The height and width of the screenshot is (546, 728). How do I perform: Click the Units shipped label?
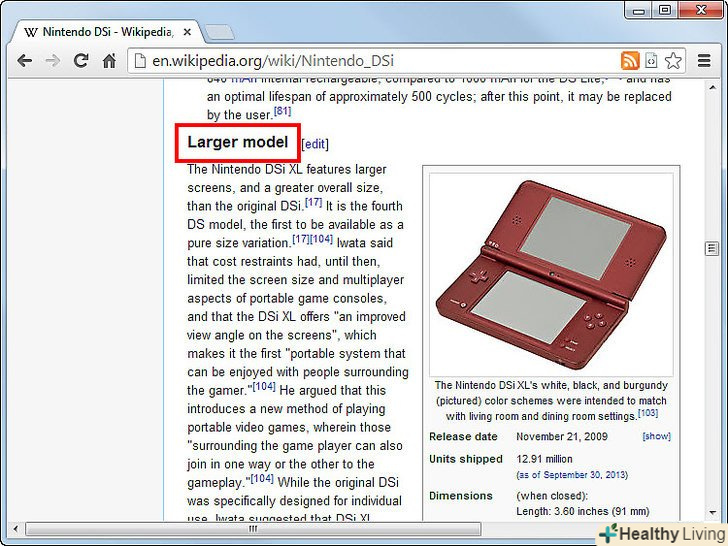click(x=466, y=459)
